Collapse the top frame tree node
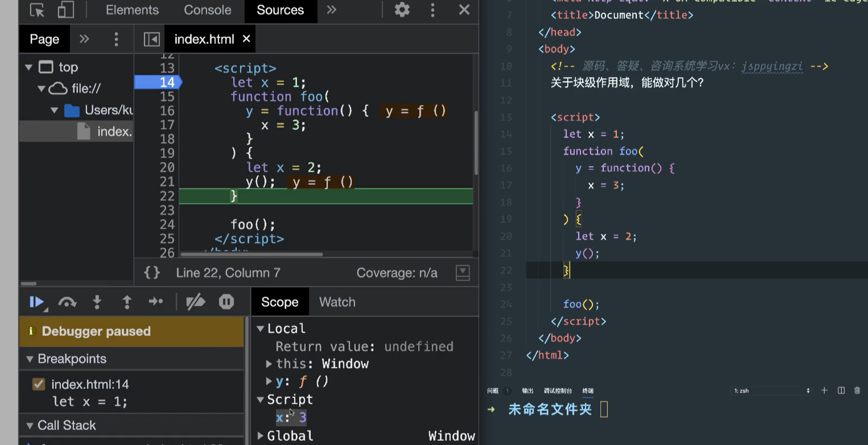 click(29, 67)
